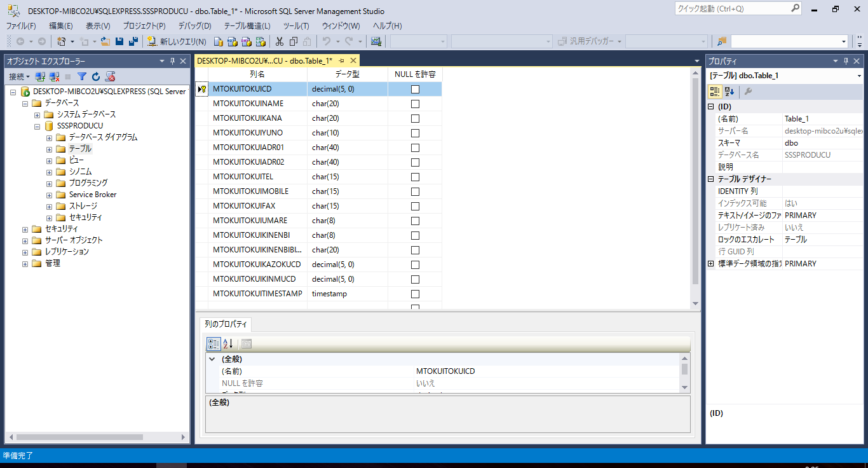Click the Object Explorer script cancel icon
Screen dimensions: 868x468
pos(110,76)
